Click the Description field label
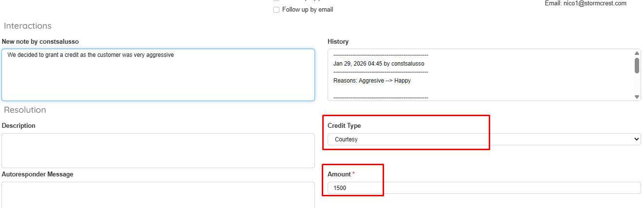Screen dimensions: 644x208 tap(18, 126)
